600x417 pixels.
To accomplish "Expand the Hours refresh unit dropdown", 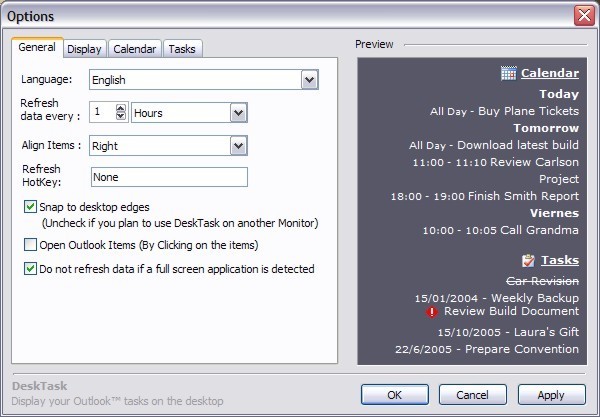I will click(238, 112).
